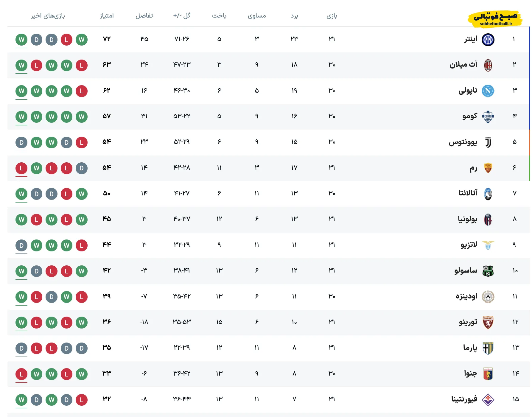The width and height of the screenshot is (532, 417).
Task: Sort by the امتیاز (points) column header
Action: [107, 15]
